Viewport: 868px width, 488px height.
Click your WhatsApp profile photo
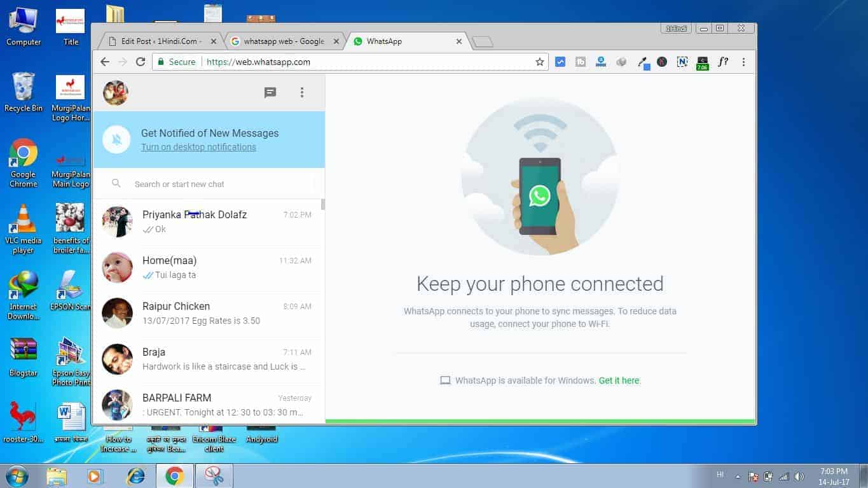tap(116, 93)
